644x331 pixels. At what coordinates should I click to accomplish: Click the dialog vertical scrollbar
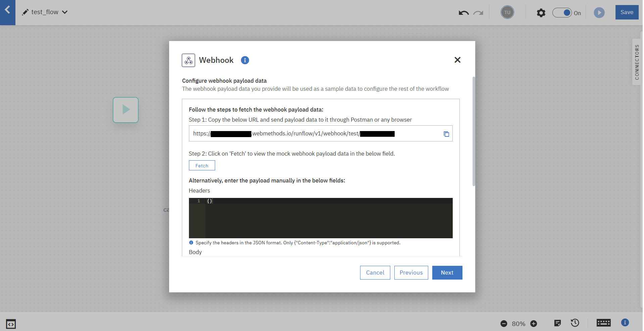[474, 131]
